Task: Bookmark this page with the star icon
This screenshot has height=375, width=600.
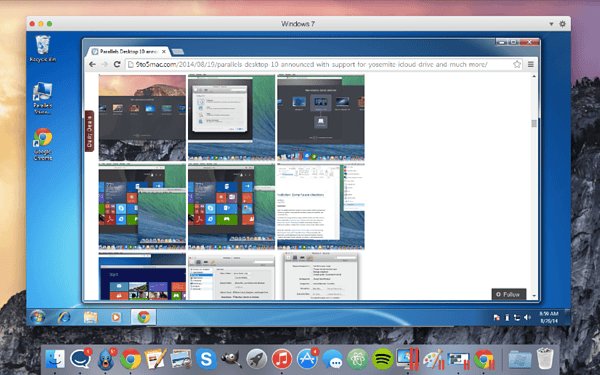Action: (517, 64)
